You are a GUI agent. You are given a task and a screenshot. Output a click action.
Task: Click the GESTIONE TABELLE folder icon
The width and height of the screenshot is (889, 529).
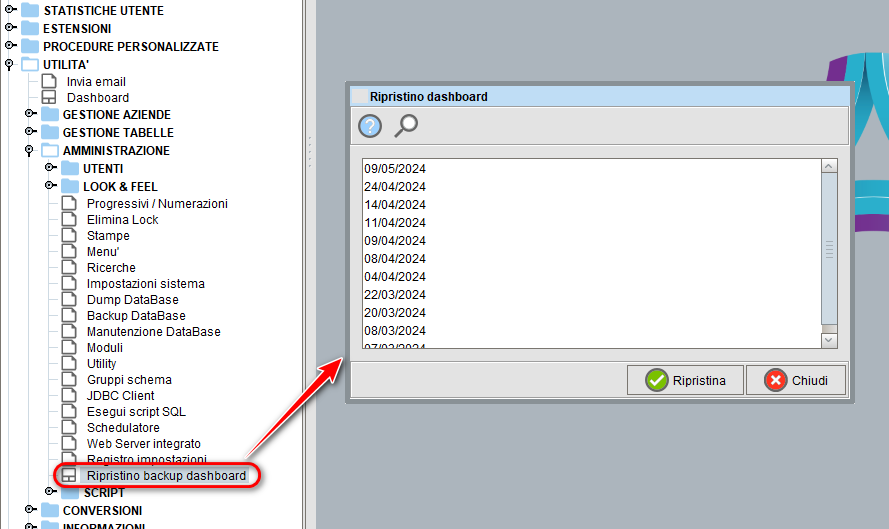pyautogui.click(x=50, y=133)
